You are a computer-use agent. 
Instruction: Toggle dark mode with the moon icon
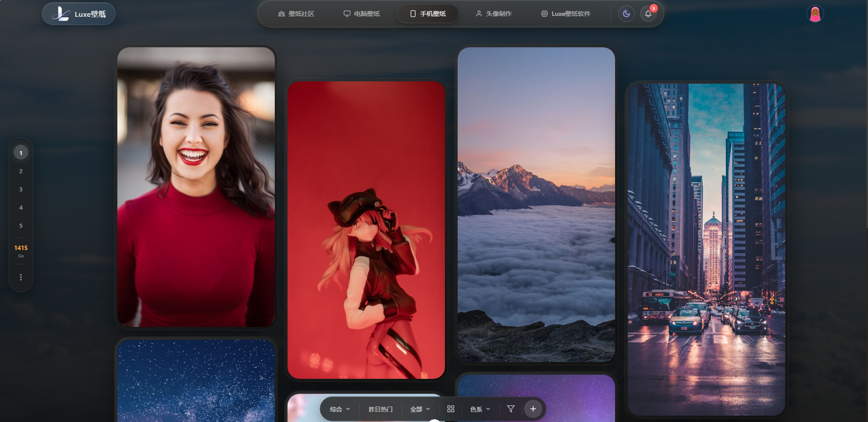[x=626, y=14]
